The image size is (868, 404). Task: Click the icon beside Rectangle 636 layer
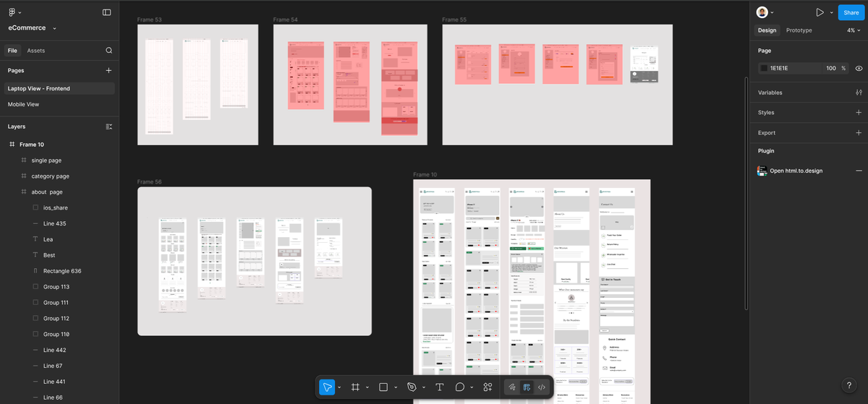(x=35, y=271)
